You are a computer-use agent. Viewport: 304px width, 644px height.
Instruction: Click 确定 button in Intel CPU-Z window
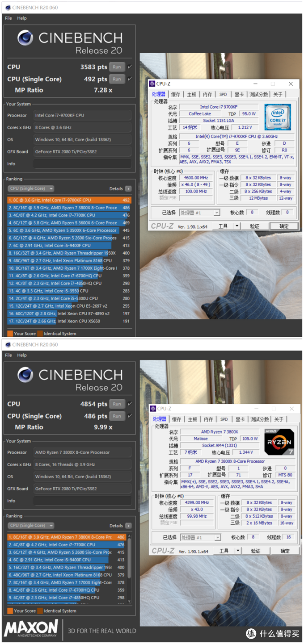284,226
